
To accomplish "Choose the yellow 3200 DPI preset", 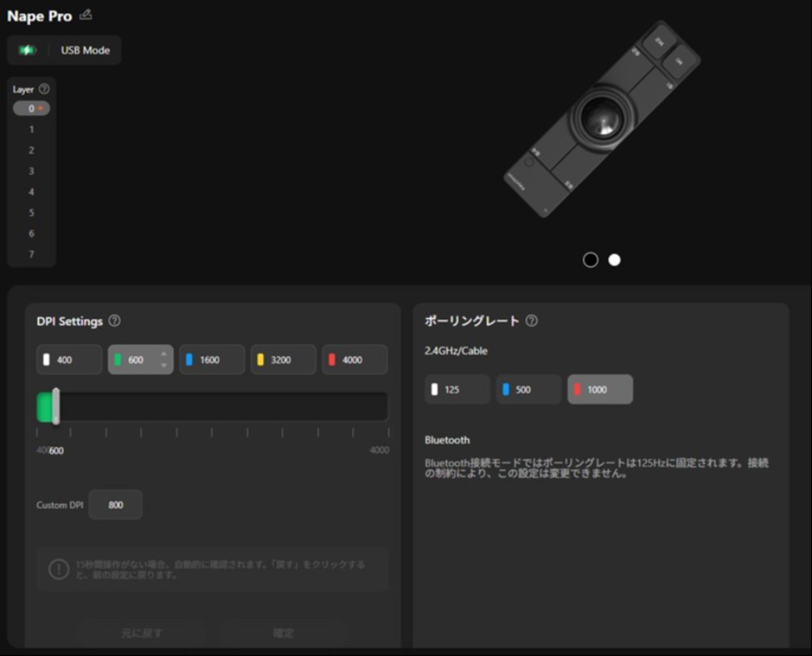I will (x=283, y=360).
